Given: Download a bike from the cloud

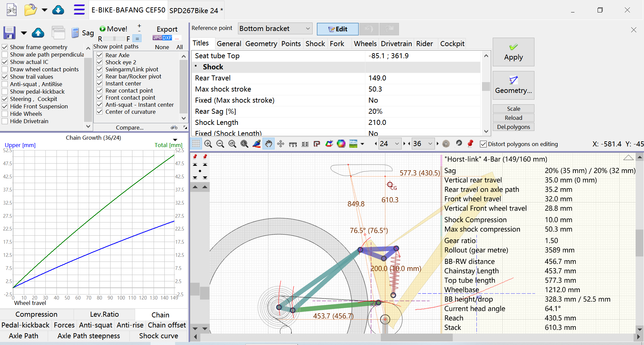Looking at the screenshot, I should (x=58, y=10).
